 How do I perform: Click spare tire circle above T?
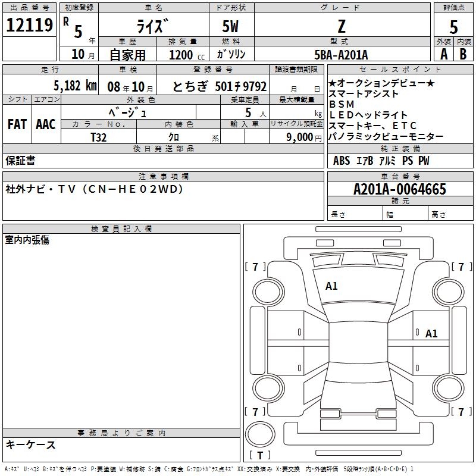pyautogui.click(x=260, y=434)
